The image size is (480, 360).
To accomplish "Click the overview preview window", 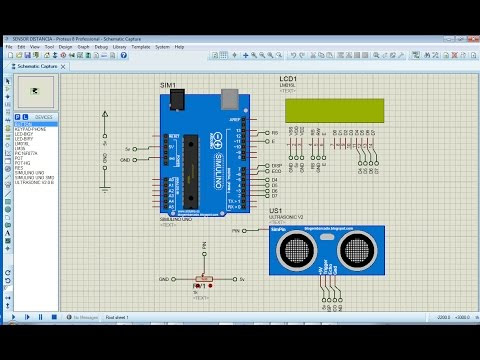I will coord(36,92).
